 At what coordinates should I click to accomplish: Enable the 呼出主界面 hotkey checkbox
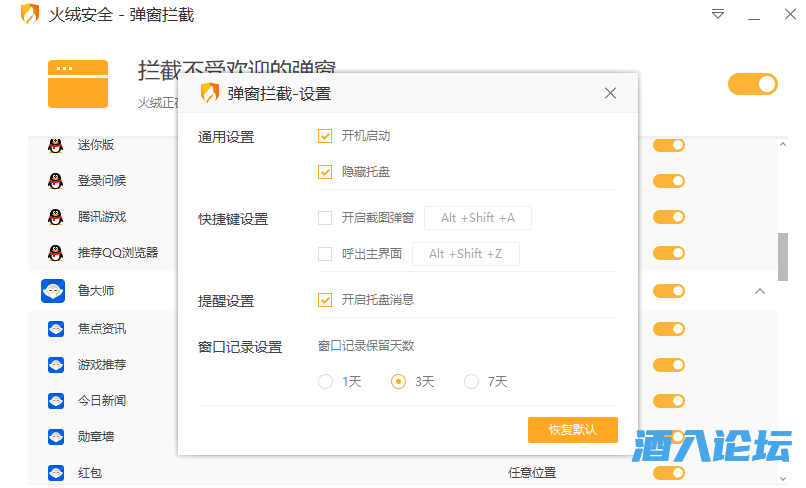click(325, 254)
